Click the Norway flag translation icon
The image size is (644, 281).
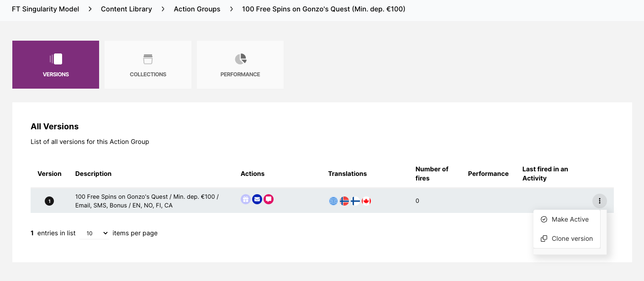tap(344, 201)
